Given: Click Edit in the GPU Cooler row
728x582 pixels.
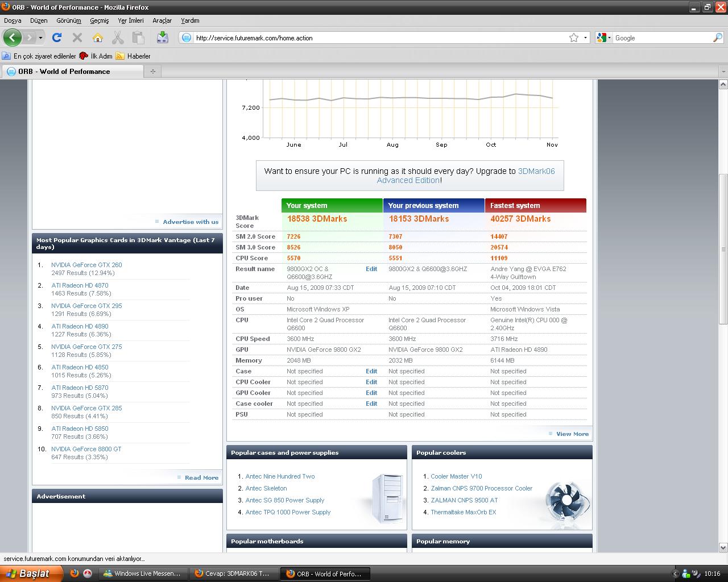Looking at the screenshot, I should 371,393.
